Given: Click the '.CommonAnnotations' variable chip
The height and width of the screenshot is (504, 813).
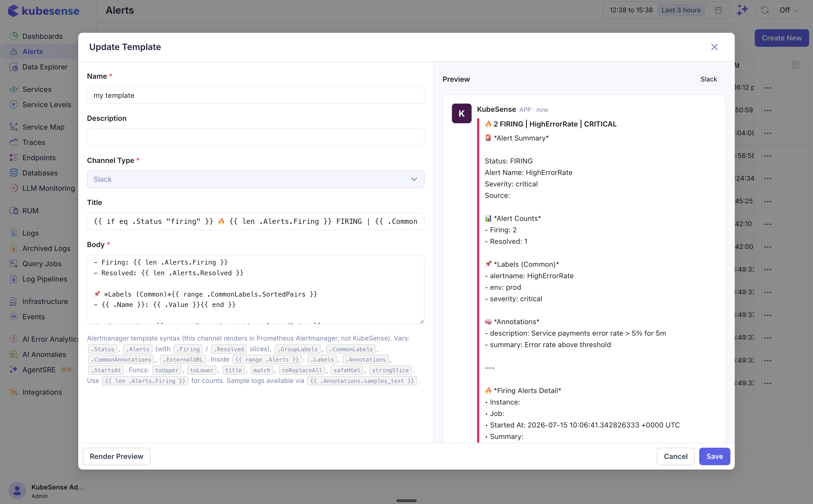Looking at the screenshot, I should click(121, 359).
